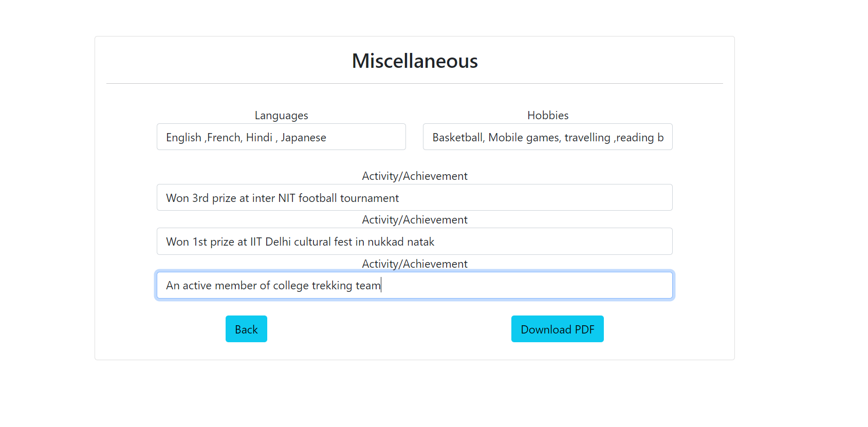Click the Activity/Achievement label above the football tournament field
Viewport: 868px width, 427px height.
[x=415, y=176]
